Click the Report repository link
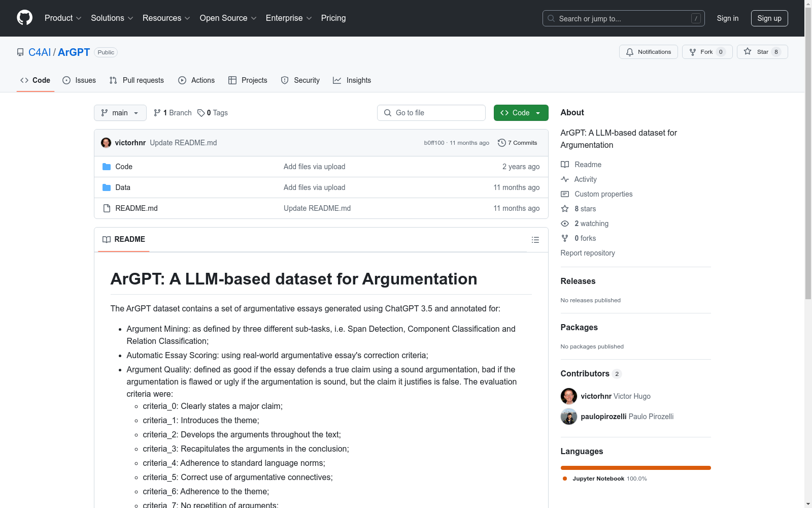The height and width of the screenshot is (508, 812). (x=588, y=253)
